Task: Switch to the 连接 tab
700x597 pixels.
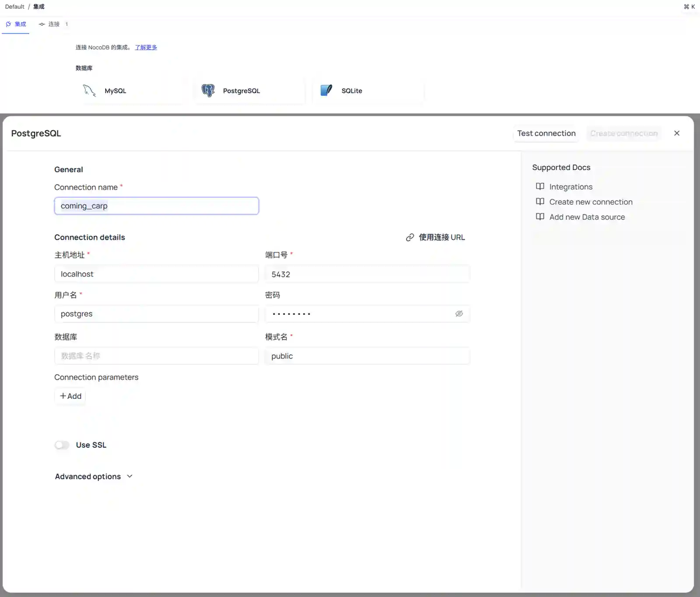Action: point(53,24)
